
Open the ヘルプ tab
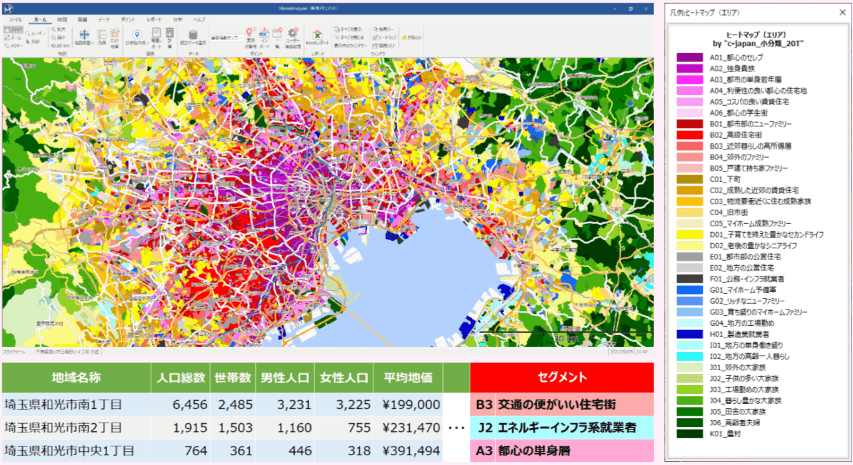pos(200,20)
